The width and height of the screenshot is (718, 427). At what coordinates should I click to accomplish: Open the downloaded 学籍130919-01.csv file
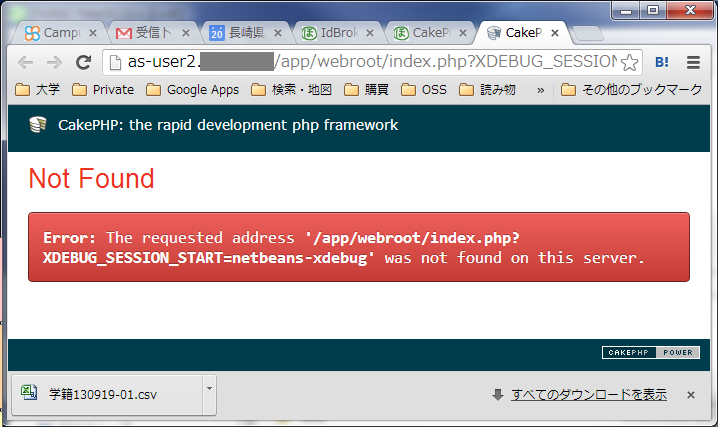[x=107, y=395]
